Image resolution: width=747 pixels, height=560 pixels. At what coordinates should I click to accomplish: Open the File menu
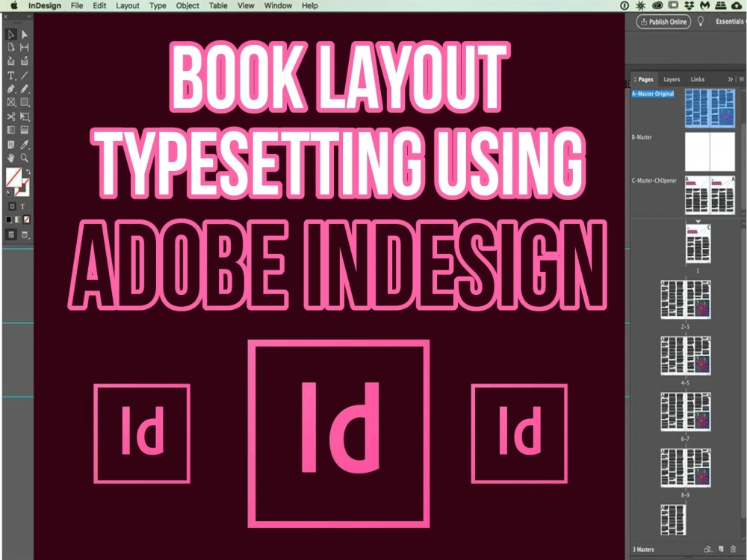[x=77, y=6]
